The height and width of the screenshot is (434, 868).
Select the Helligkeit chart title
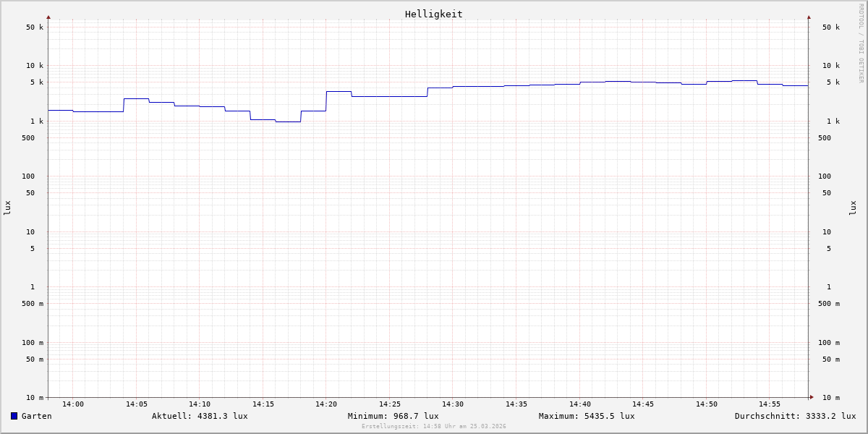click(x=433, y=14)
